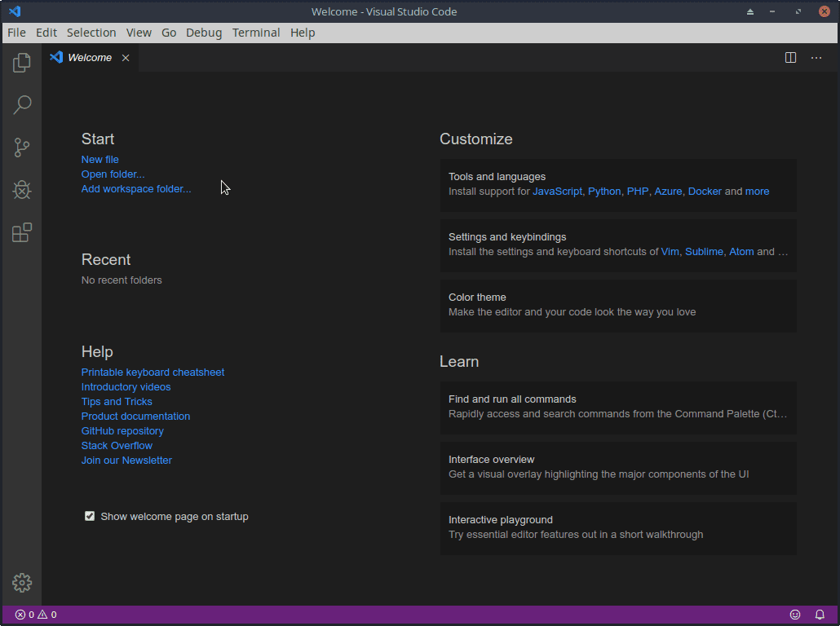The image size is (840, 626).
Task: Open the Tips and Tricks link
Action: 117,402
